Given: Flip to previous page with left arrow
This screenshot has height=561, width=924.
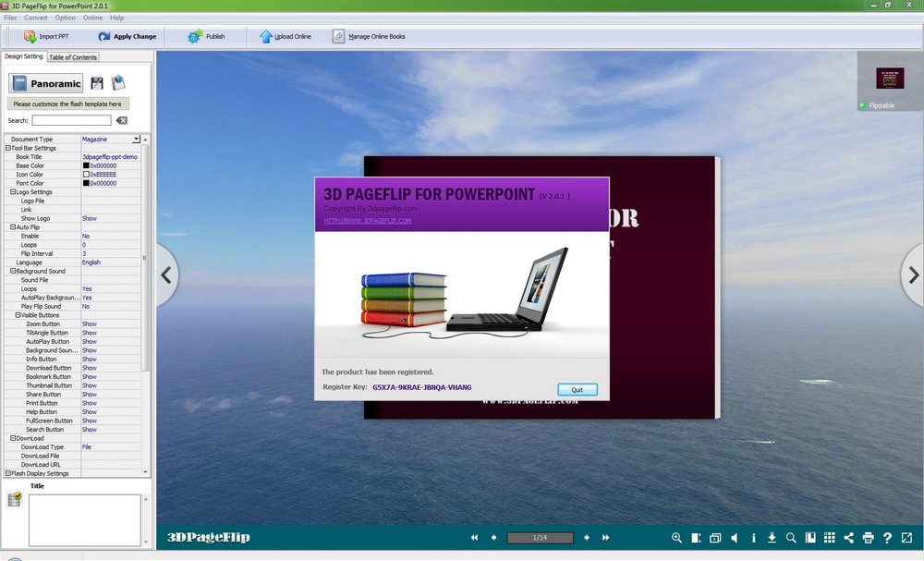Looking at the screenshot, I should (166, 274).
